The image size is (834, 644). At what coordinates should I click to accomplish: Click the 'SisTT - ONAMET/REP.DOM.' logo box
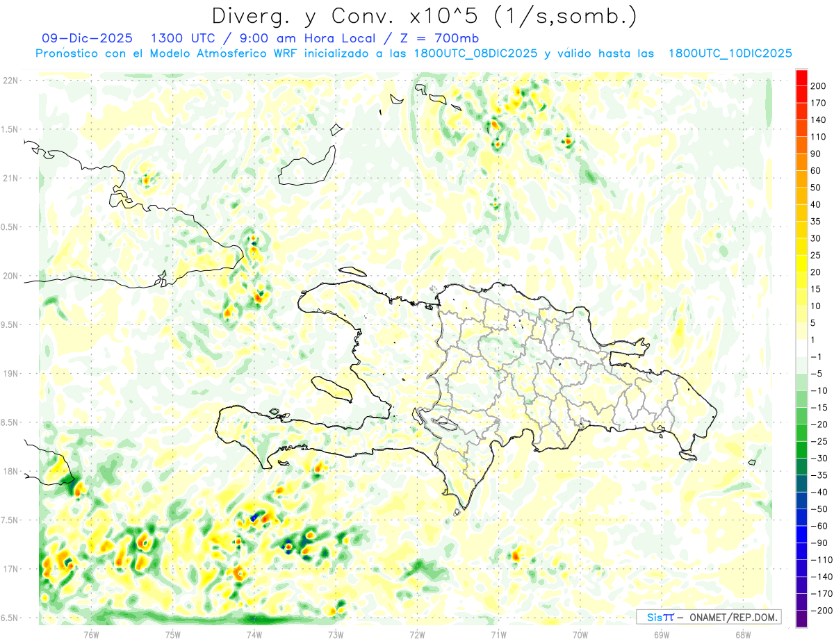[x=709, y=617]
